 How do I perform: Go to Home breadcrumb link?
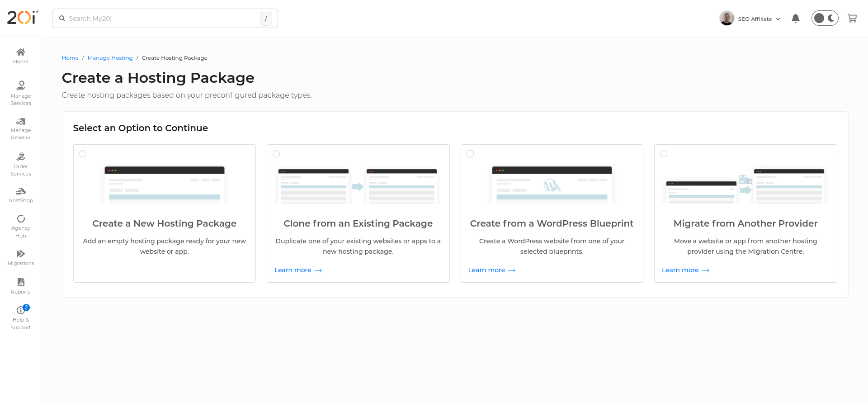coord(70,58)
